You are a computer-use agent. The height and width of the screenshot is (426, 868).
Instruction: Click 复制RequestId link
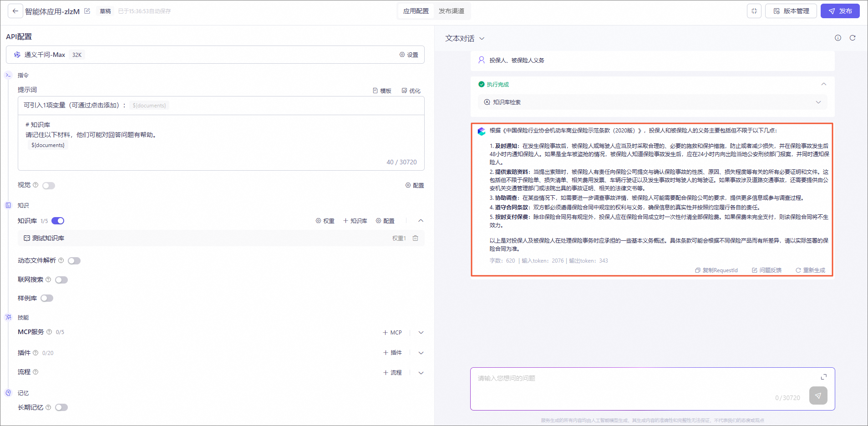pyautogui.click(x=716, y=270)
